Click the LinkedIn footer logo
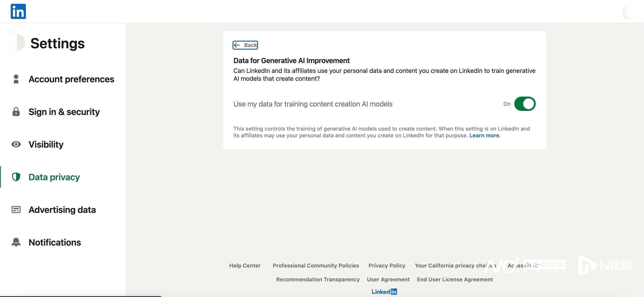The image size is (644, 297). point(384,291)
